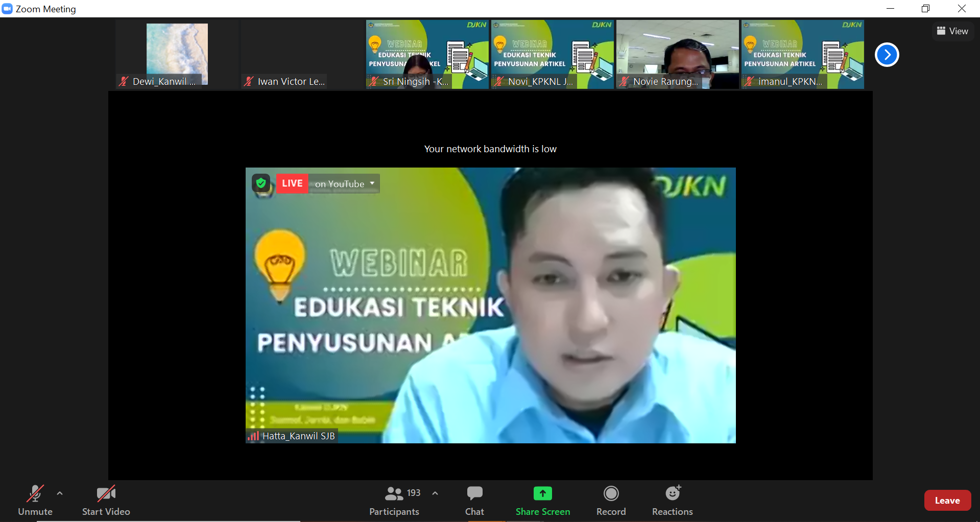Select Dewi_Kanwil participant thumbnail
The image size is (980, 522).
click(x=177, y=54)
